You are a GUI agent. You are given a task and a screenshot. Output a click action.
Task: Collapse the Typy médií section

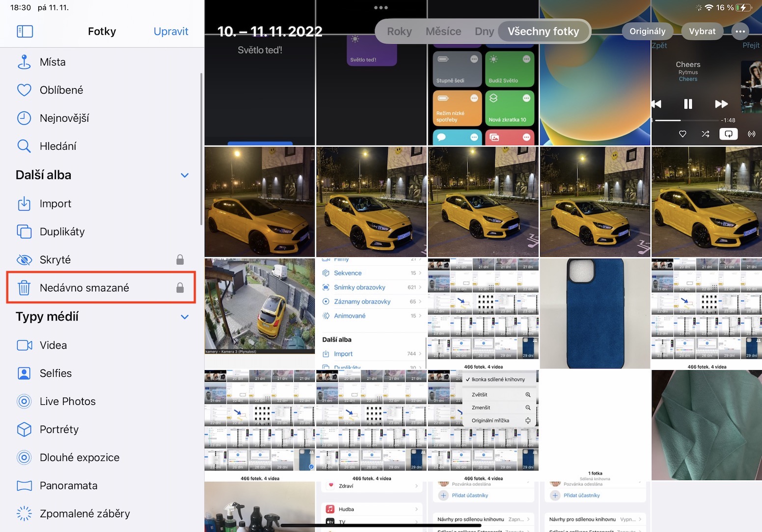185,317
